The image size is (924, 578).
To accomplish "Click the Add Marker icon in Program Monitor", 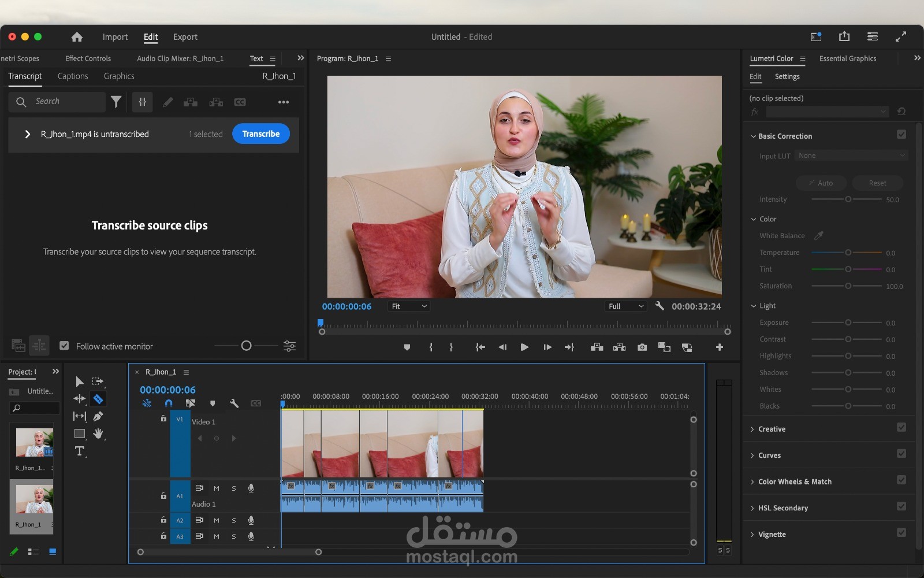I will click(x=407, y=347).
